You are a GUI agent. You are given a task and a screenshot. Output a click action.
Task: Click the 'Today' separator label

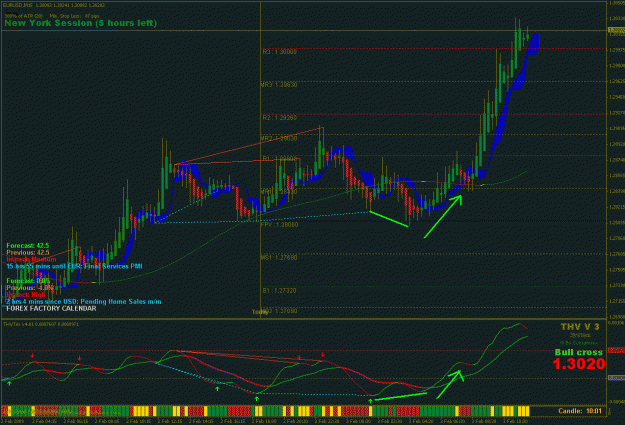coord(260,312)
